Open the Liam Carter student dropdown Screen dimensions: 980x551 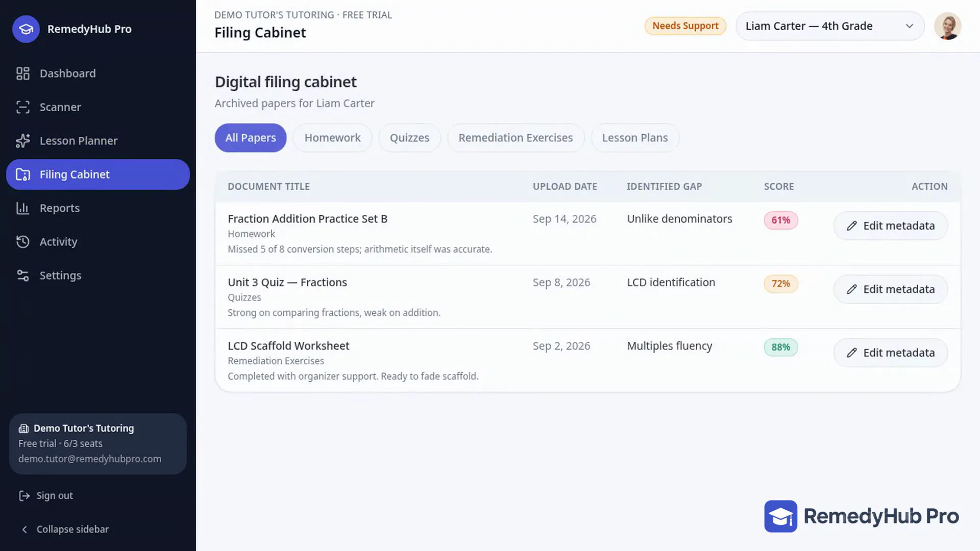[x=830, y=26]
